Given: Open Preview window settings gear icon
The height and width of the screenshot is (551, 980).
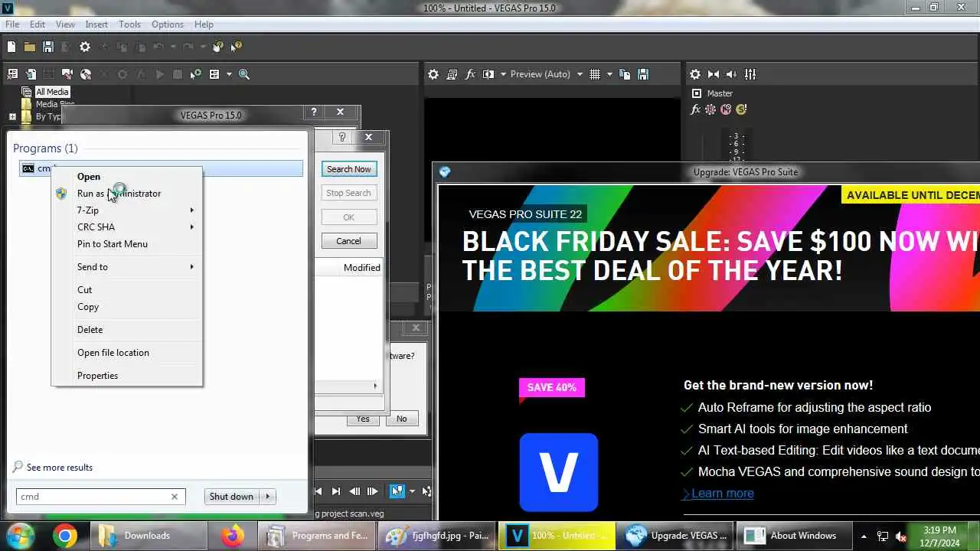Looking at the screenshot, I should 433,74.
